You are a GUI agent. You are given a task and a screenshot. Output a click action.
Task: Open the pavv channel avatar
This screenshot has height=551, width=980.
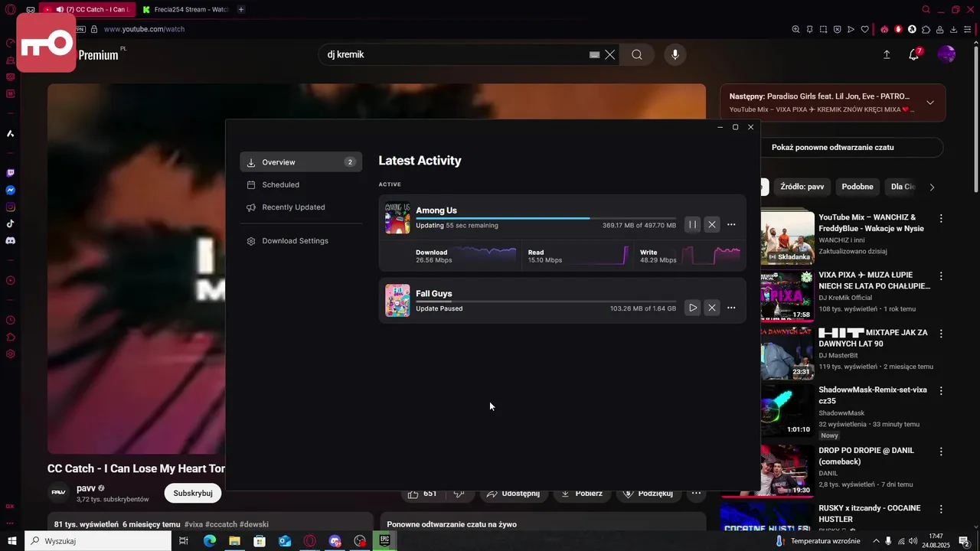[x=59, y=493]
